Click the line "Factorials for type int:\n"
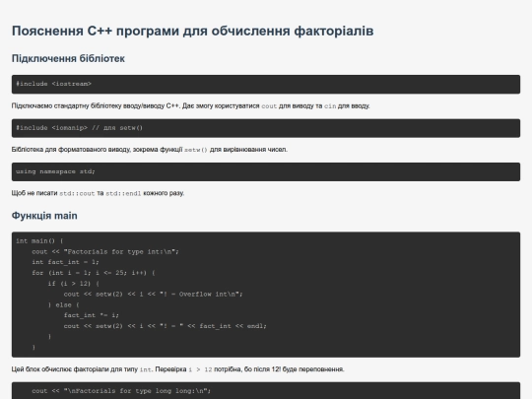Image resolution: width=532 pixels, height=399 pixels. tap(105, 252)
